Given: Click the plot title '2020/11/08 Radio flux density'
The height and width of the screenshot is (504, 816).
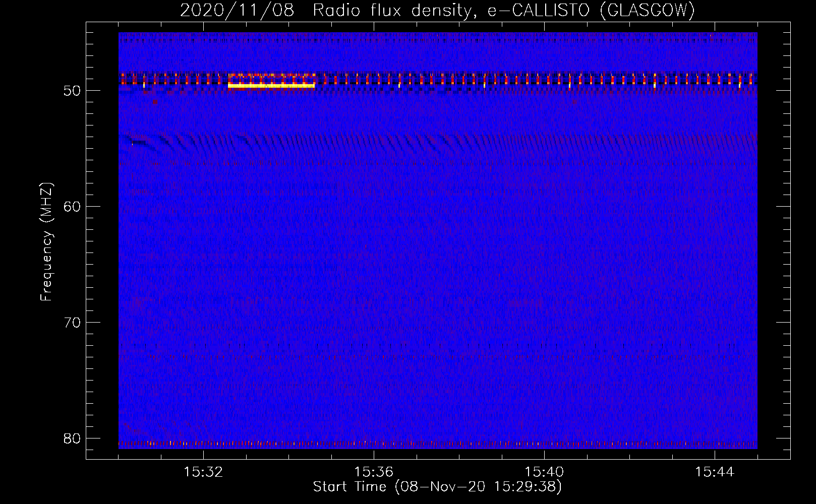Looking at the screenshot, I should click(329, 11).
